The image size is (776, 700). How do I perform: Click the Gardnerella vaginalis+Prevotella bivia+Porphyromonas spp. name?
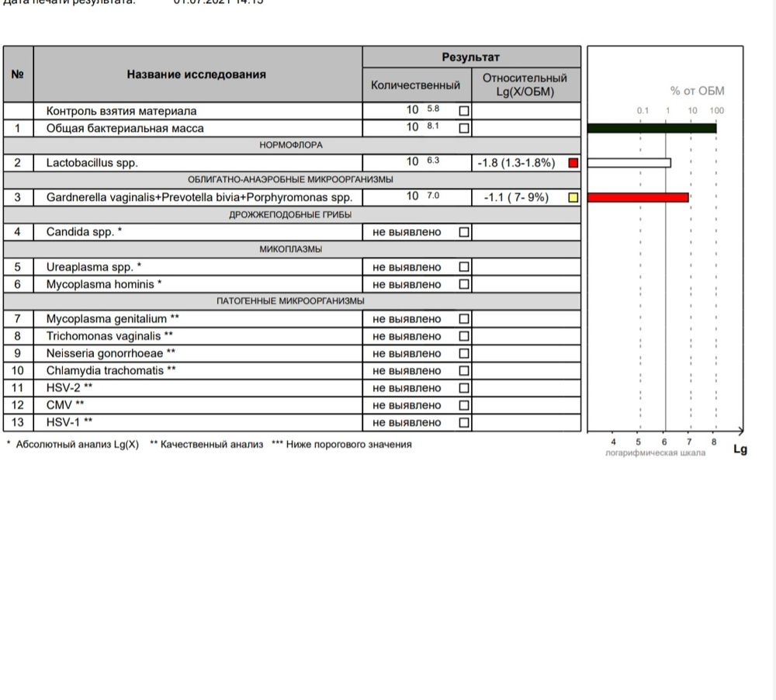[199, 198]
